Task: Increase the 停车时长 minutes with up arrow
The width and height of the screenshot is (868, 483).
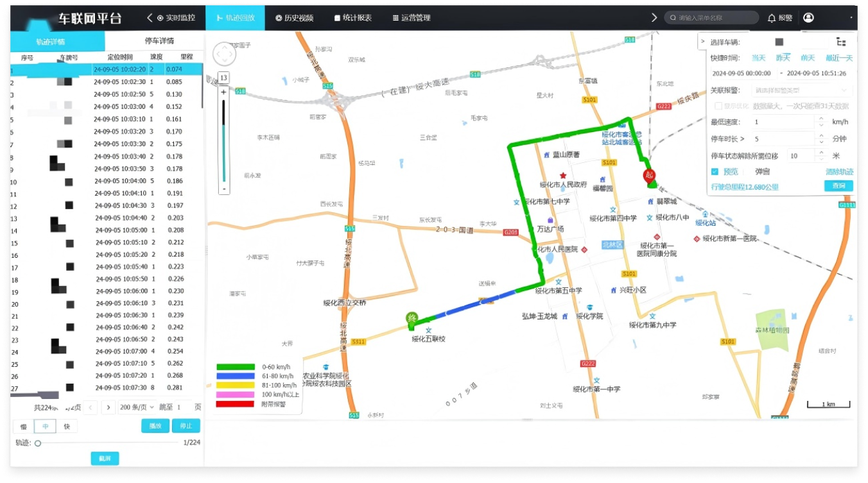Action: coord(821,135)
